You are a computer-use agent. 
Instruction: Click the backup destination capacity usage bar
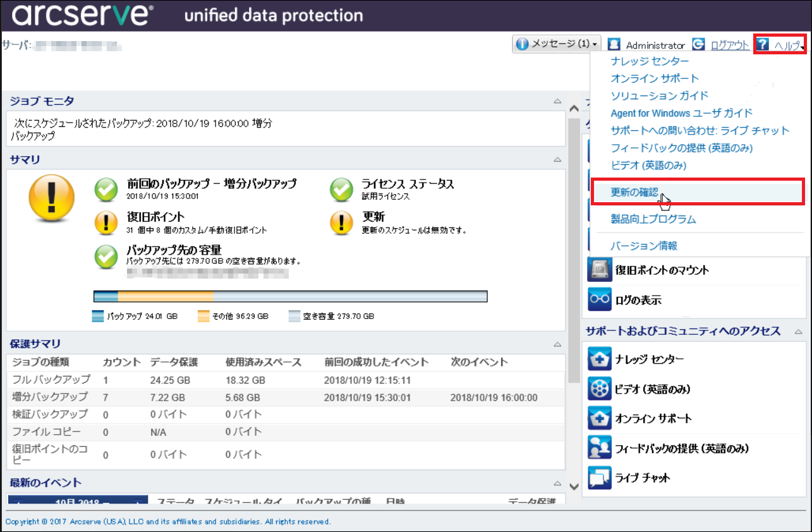(x=290, y=296)
